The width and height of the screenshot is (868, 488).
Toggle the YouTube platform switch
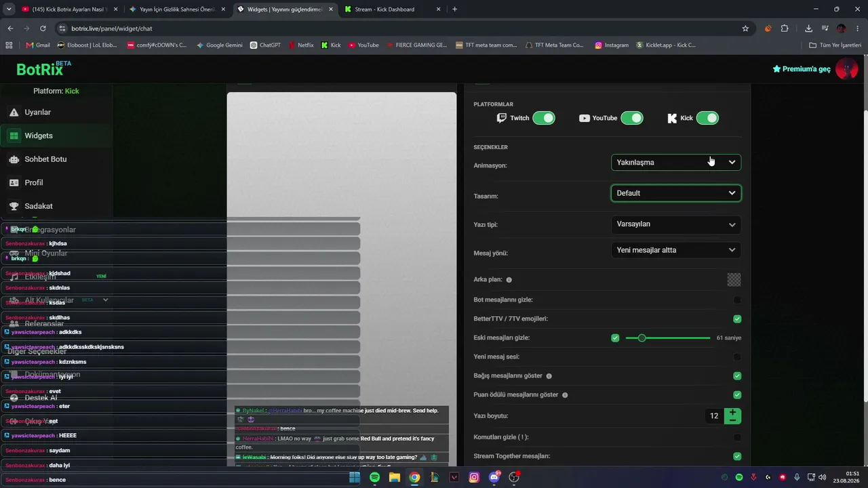tap(632, 118)
